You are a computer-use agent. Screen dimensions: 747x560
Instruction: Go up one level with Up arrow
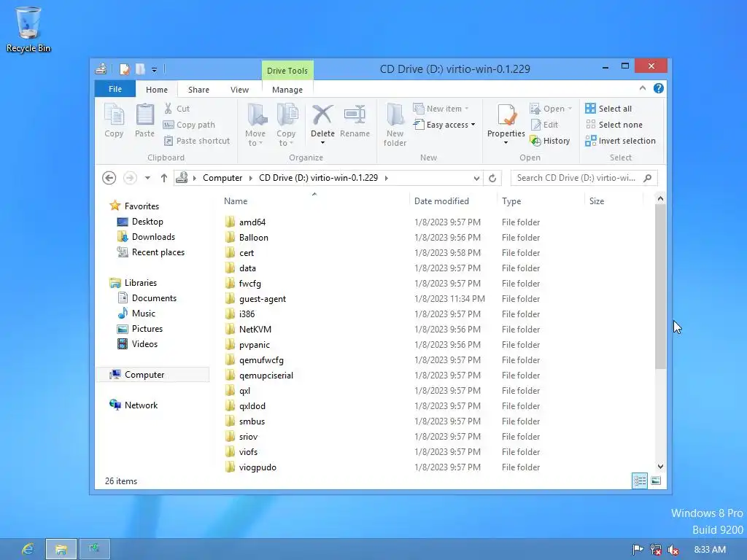[x=164, y=178]
